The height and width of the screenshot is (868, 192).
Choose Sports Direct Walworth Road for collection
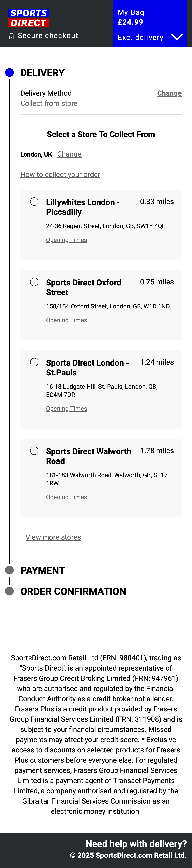tap(34, 450)
